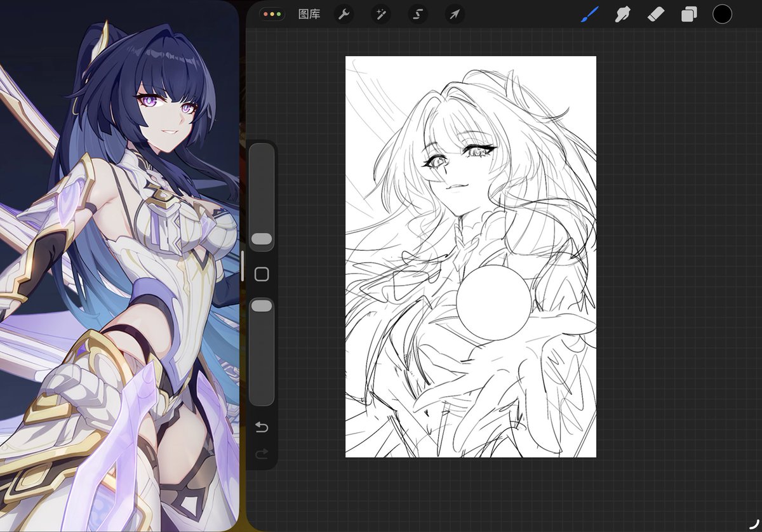
Task: Tap the square modify button in sidebar
Action: click(262, 274)
